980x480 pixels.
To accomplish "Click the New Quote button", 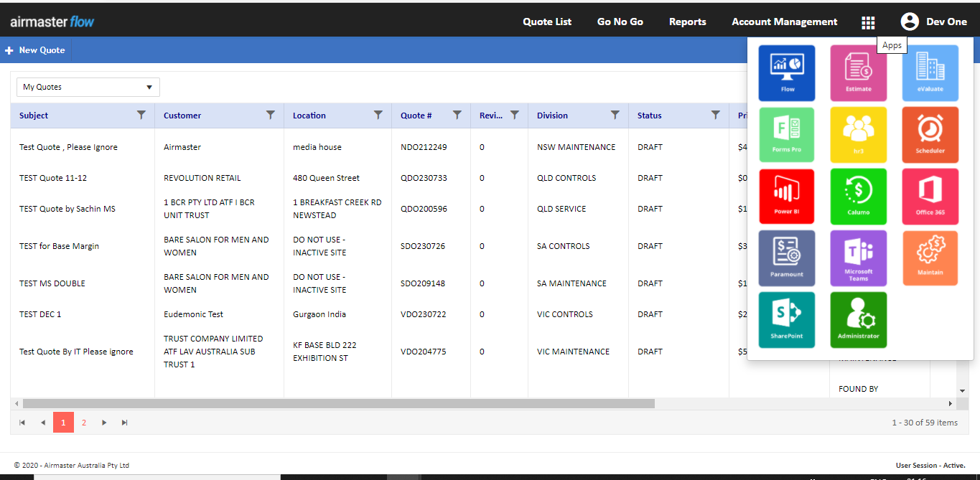I will (35, 50).
